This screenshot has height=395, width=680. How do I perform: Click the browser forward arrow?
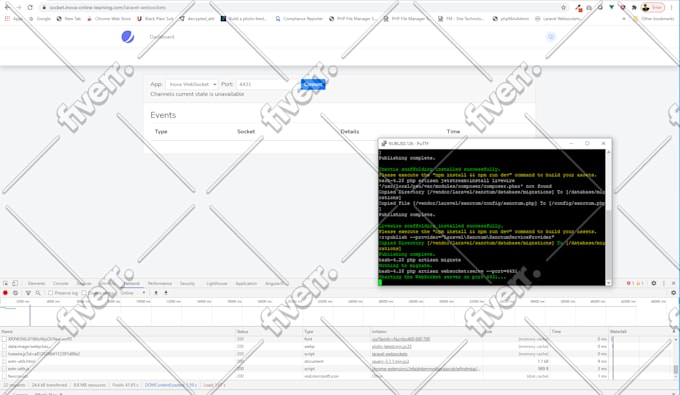click(19, 7)
